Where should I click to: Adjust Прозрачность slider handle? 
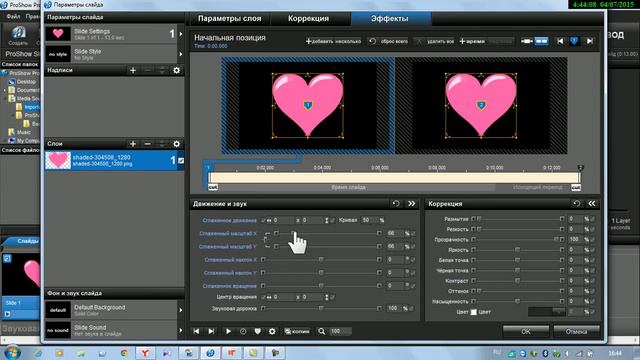556,240
